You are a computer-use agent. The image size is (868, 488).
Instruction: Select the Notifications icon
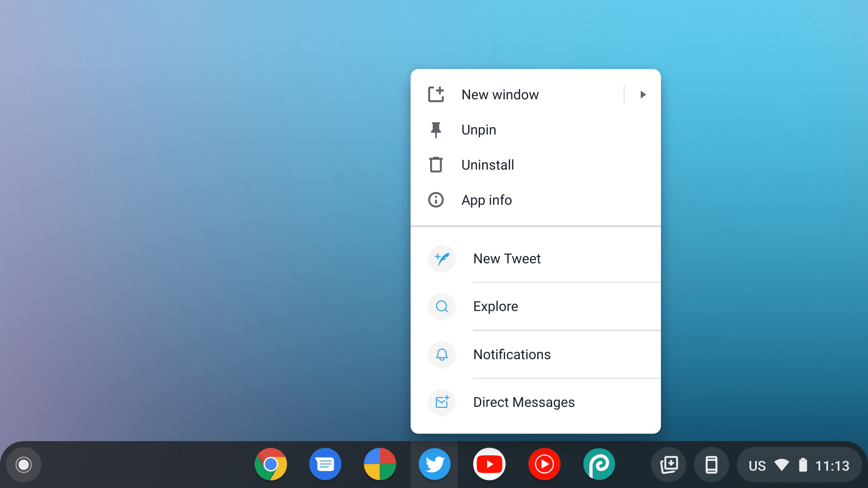[442, 354]
